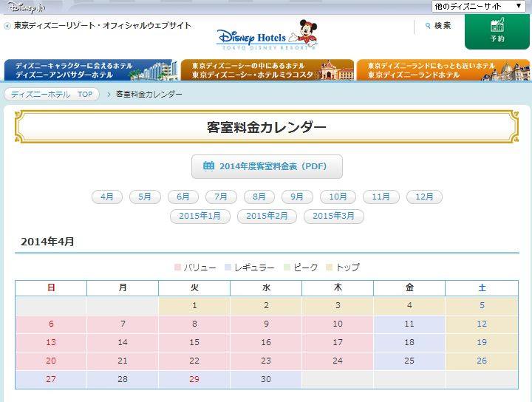Screen dimensions: 532x402
Task: Select April 24 Thursday cell
Action: point(338,361)
